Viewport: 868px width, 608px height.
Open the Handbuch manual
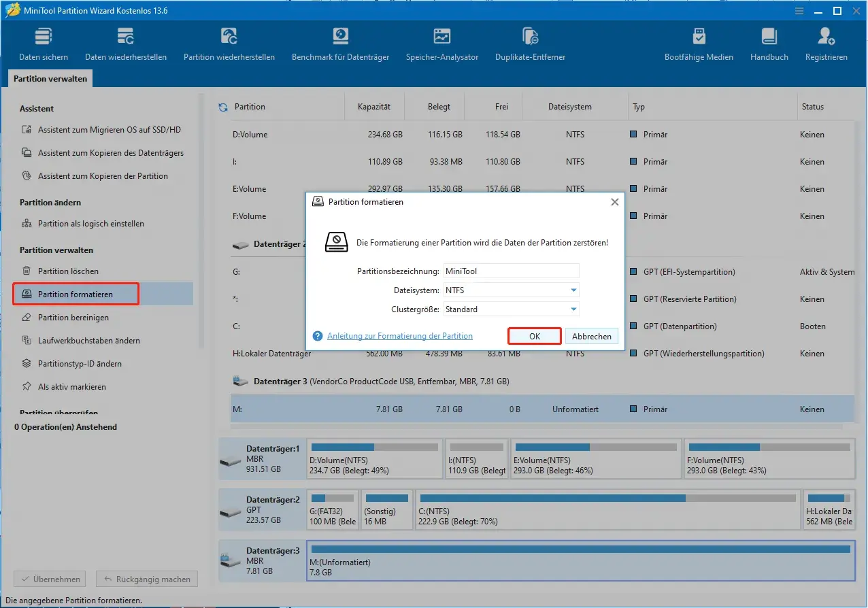[x=769, y=45]
